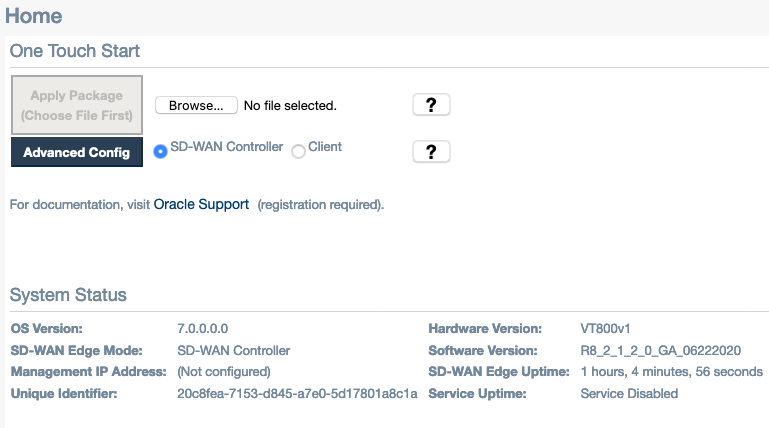Click the 'Service Disabled' uptime status
Viewport: 769px width, 428px height.
[629, 394]
